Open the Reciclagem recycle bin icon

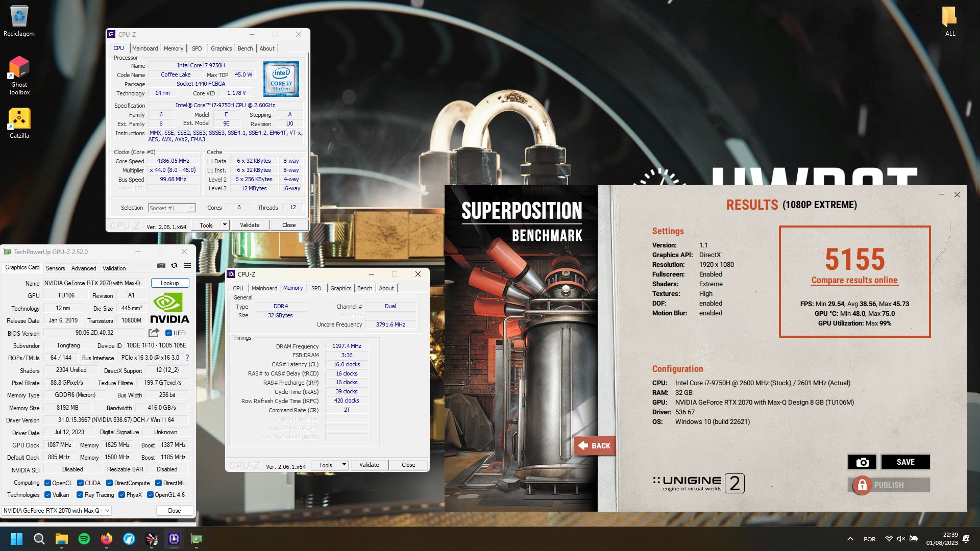click(x=19, y=21)
